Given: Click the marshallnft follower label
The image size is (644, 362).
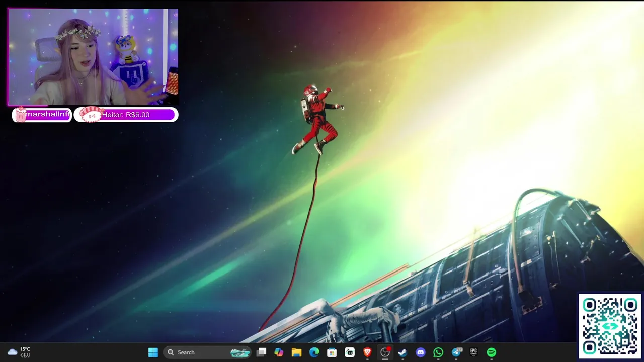Looking at the screenshot, I should [x=42, y=115].
